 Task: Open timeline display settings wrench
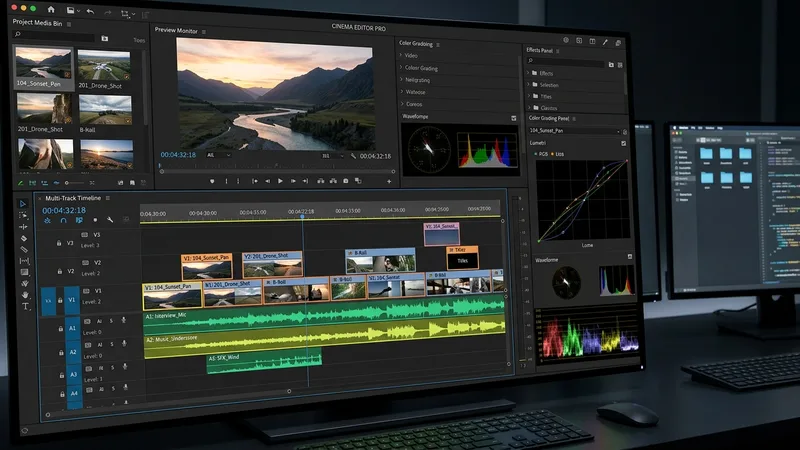pyautogui.click(x=110, y=220)
